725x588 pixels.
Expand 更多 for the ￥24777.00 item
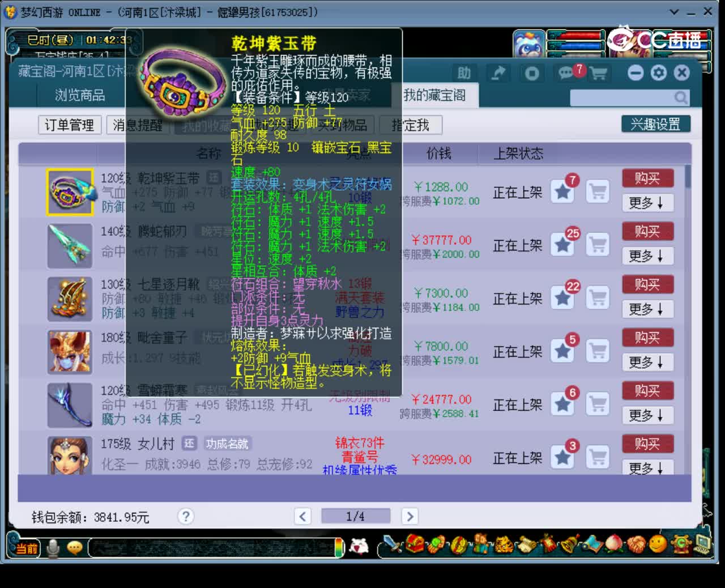[x=647, y=415]
